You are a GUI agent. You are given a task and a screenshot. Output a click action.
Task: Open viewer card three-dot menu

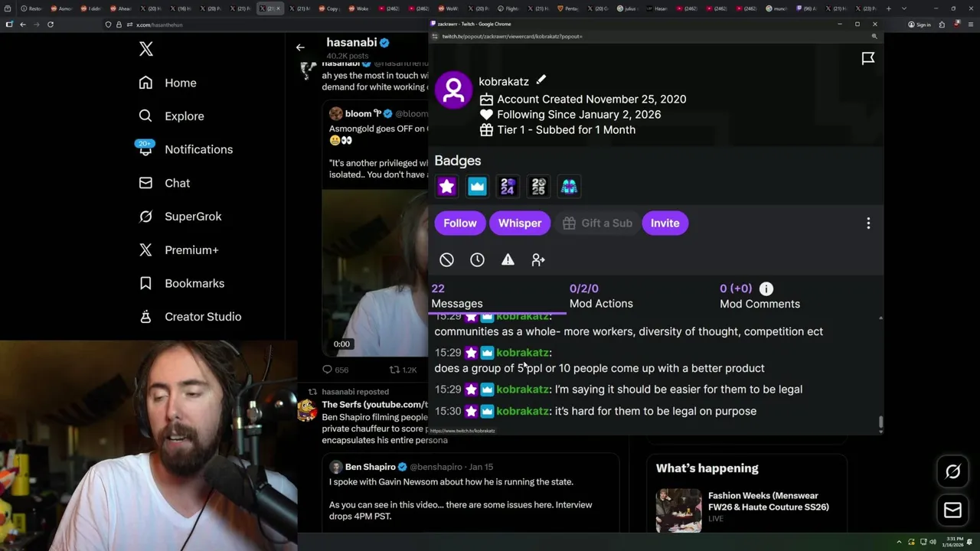pos(868,223)
